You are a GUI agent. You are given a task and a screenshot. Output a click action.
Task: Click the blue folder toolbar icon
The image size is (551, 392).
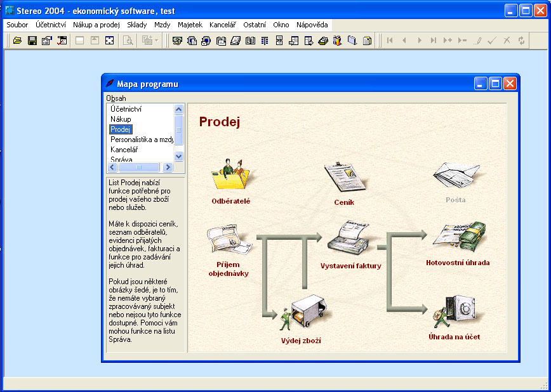click(x=352, y=41)
